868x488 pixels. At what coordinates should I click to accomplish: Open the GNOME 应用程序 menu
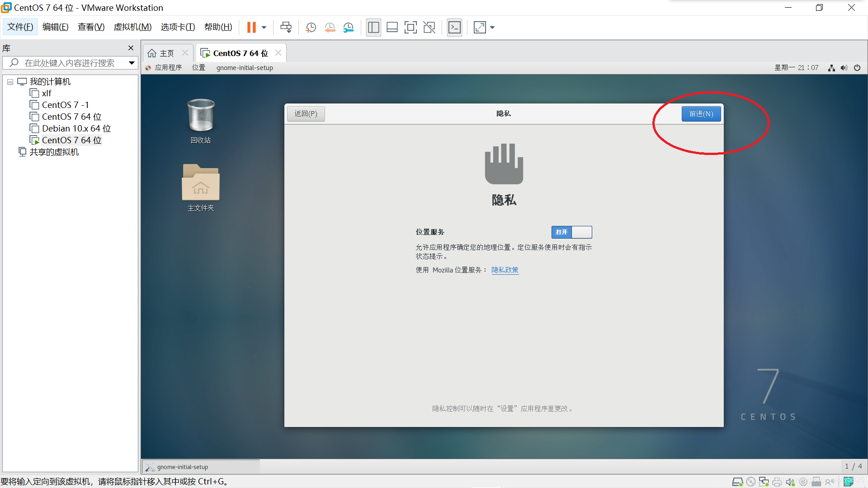pos(164,68)
